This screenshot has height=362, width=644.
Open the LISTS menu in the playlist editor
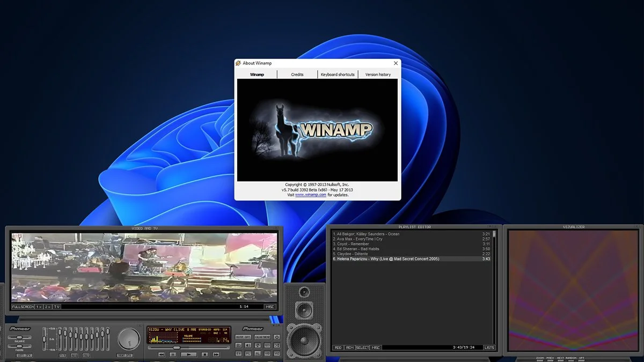pos(489,348)
